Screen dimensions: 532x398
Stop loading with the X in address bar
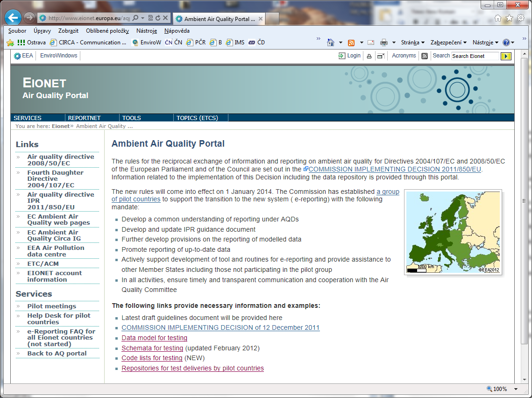click(165, 18)
